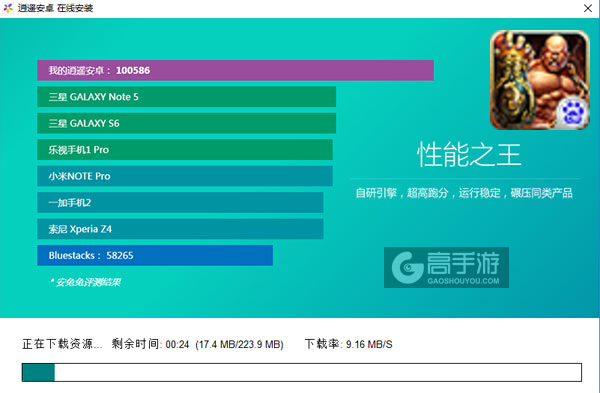Select the 索尼 Xperia Z4 bar

click(180, 229)
